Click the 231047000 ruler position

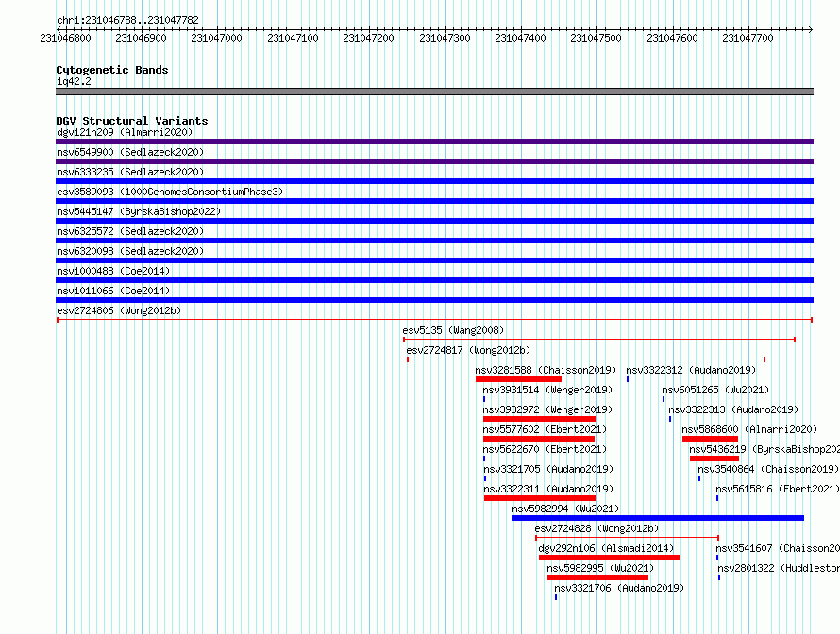point(216,38)
